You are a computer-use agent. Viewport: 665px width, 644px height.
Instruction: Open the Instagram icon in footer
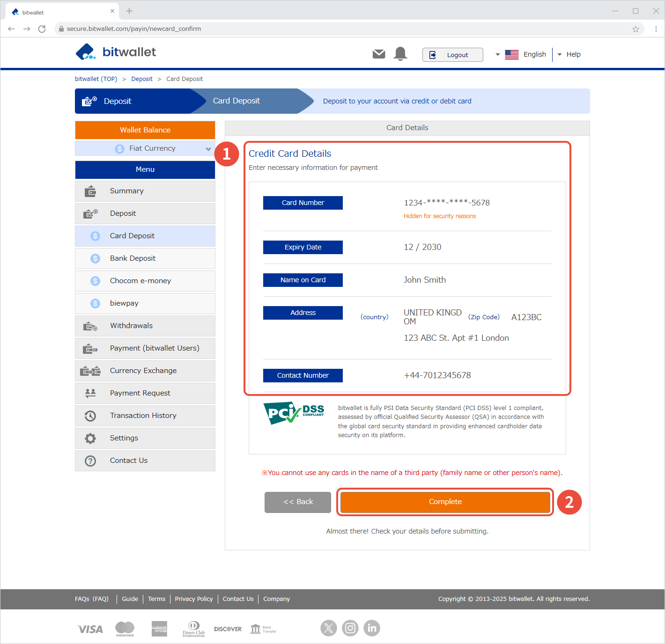(350, 628)
